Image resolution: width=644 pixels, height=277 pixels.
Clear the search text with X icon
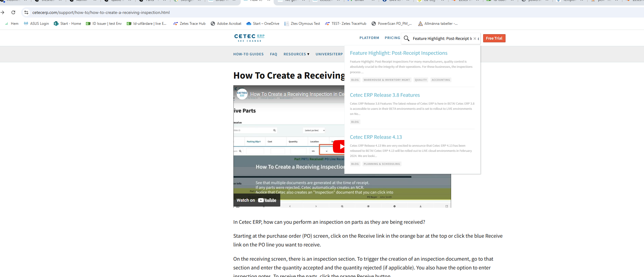pyautogui.click(x=475, y=38)
